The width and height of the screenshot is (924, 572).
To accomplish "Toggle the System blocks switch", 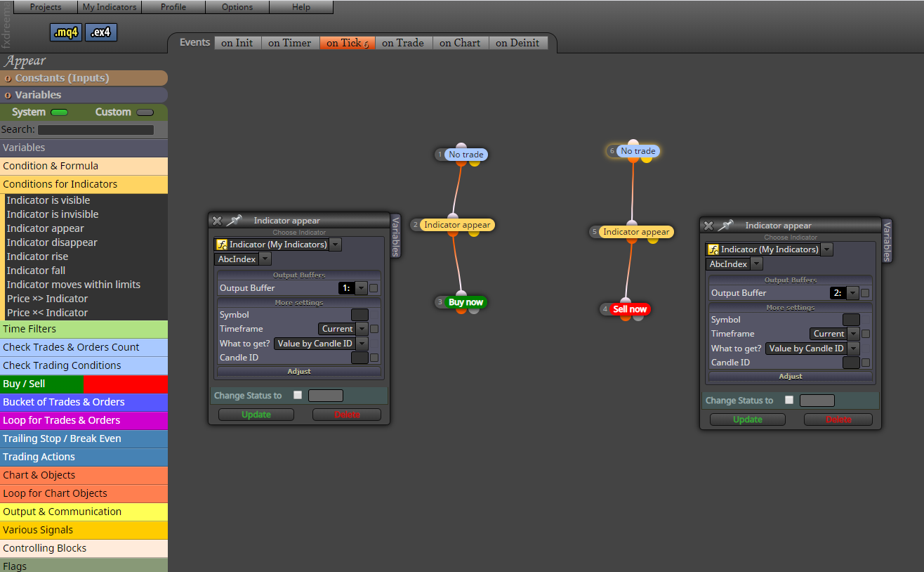I will (x=59, y=112).
